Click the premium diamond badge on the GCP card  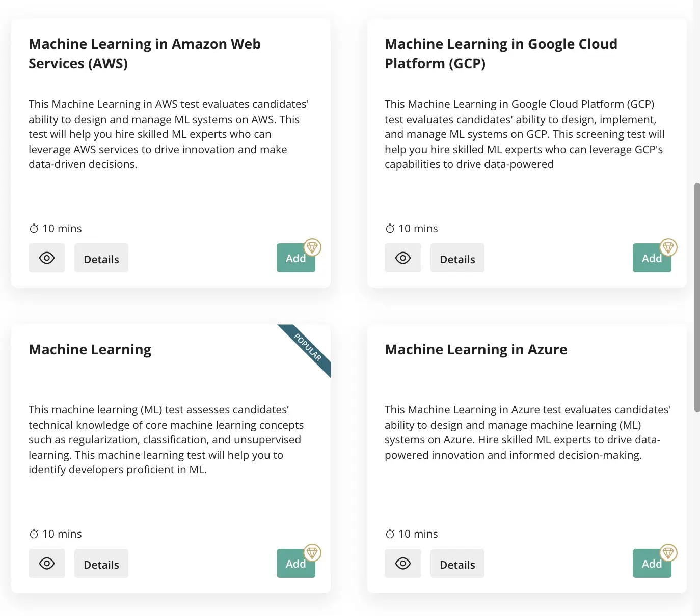pos(668,247)
